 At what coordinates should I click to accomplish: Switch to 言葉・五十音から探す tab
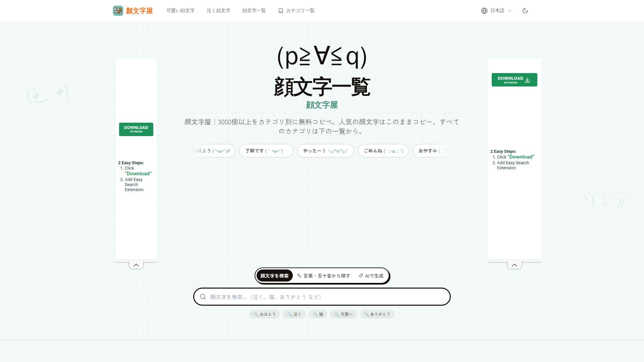click(x=324, y=276)
